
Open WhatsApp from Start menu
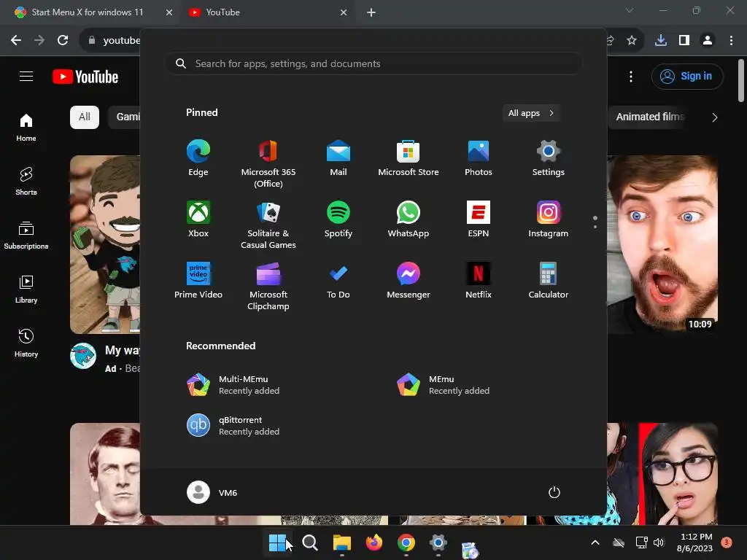409,219
